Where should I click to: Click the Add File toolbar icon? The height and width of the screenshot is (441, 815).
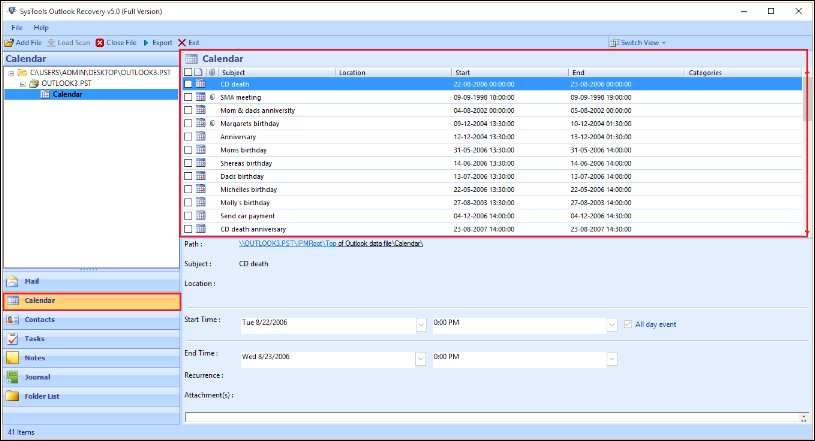9,43
